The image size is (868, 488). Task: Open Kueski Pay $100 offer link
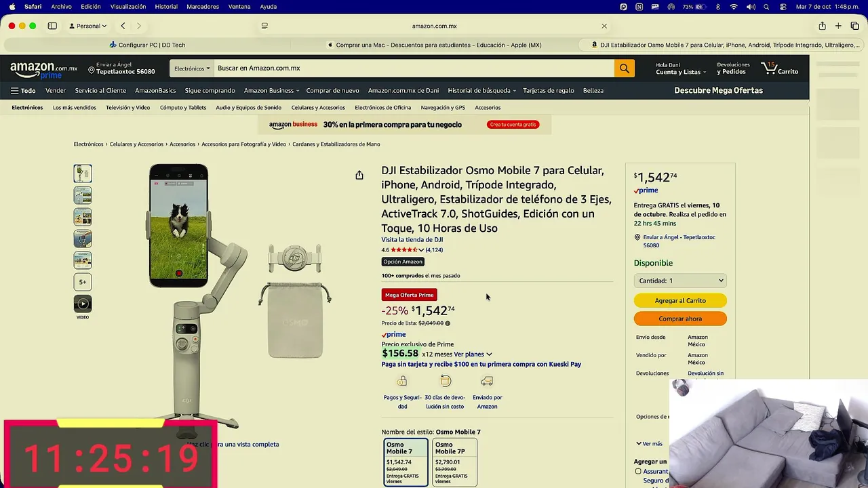[x=481, y=365]
